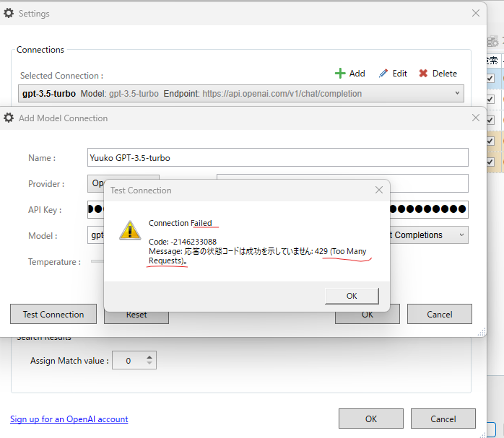Click the red X Delete connection icon
This screenshot has width=504, height=438.
pos(423,74)
